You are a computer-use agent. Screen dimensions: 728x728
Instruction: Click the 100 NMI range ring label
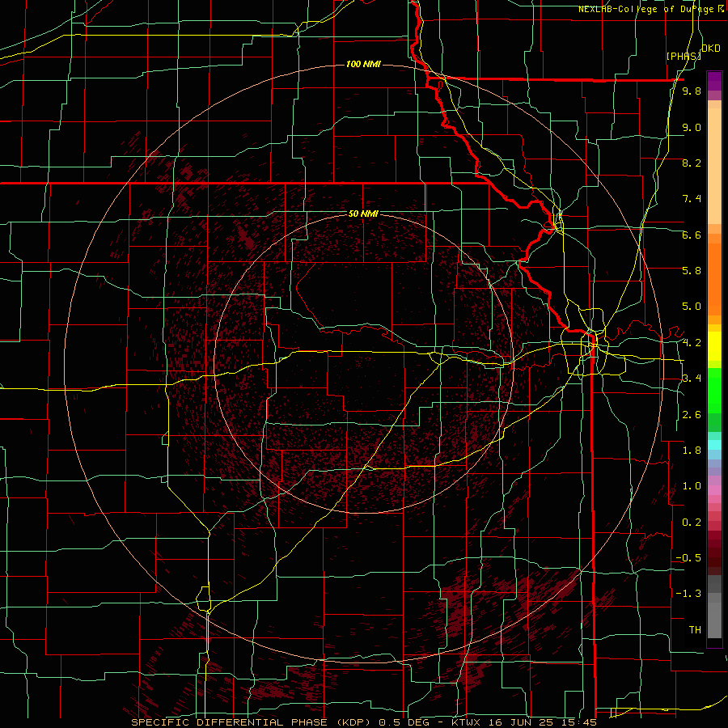[363, 64]
